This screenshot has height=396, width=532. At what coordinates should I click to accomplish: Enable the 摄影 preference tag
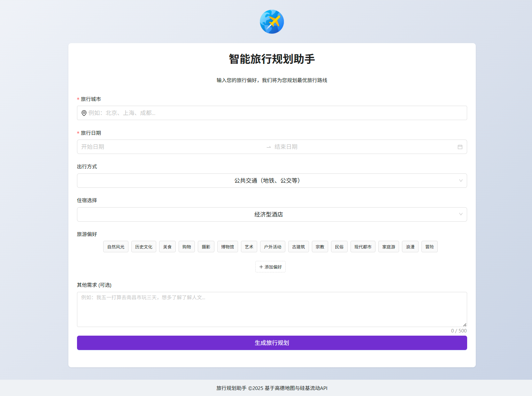[x=206, y=247]
